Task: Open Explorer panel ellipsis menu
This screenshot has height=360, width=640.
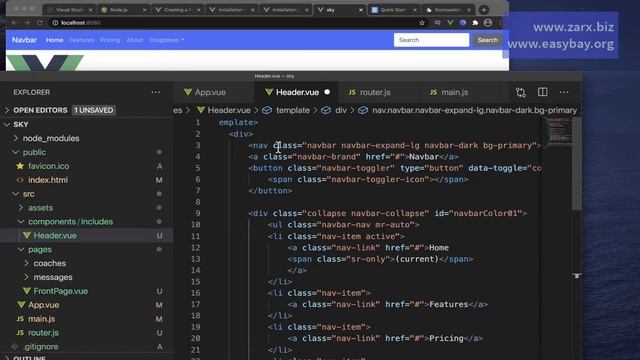Action: pos(156,92)
